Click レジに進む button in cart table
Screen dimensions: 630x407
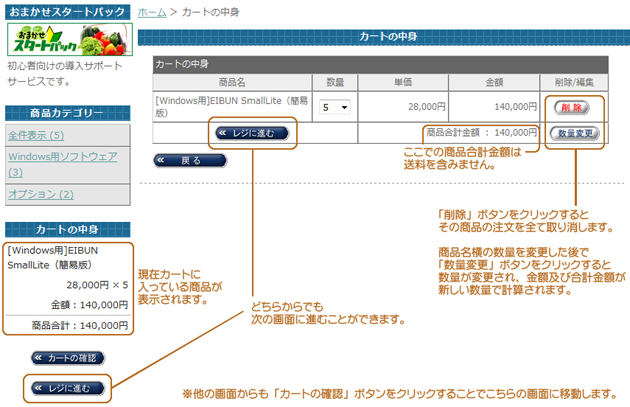252,133
